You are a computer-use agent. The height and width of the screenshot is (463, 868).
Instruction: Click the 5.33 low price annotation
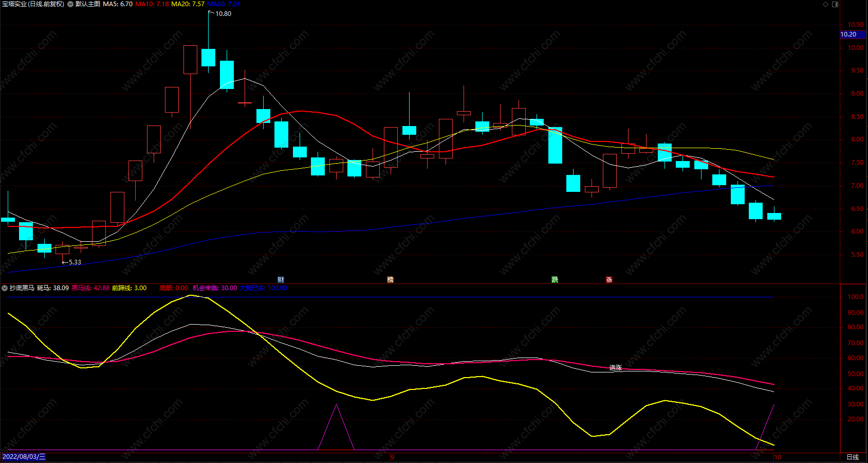[75, 262]
